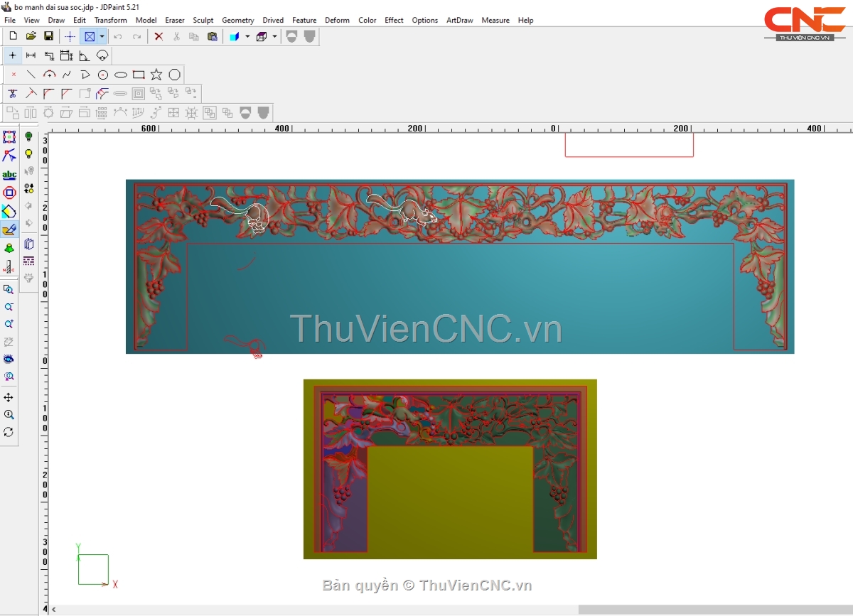Click the zoom window magnifier icon
The width and height of the screenshot is (853, 616).
click(x=9, y=289)
